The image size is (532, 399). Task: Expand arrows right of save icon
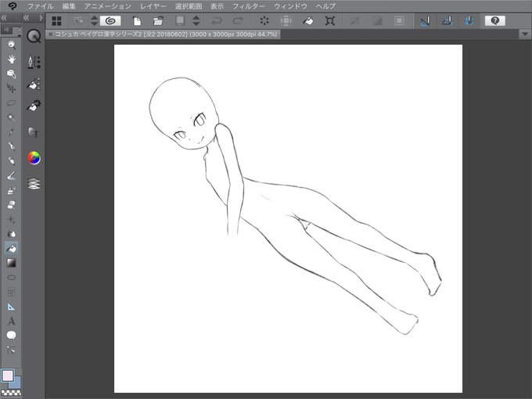click(x=196, y=21)
